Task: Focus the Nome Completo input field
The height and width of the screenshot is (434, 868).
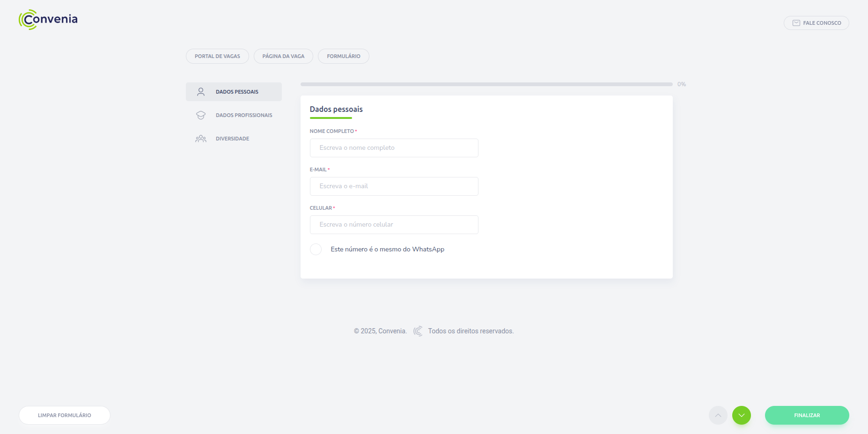Action: (x=394, y=148)
